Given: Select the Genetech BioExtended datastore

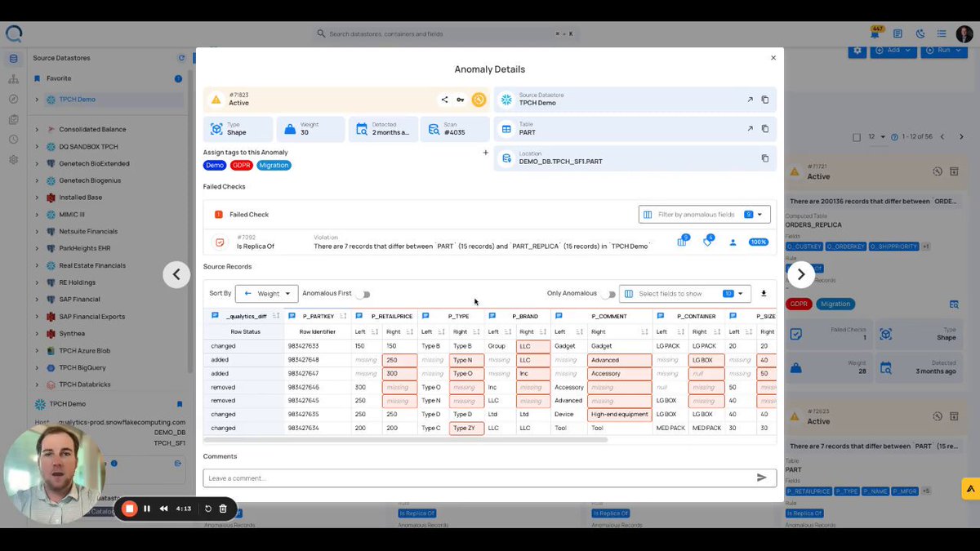Looking at the screenshot, I should tap(94, 163).
